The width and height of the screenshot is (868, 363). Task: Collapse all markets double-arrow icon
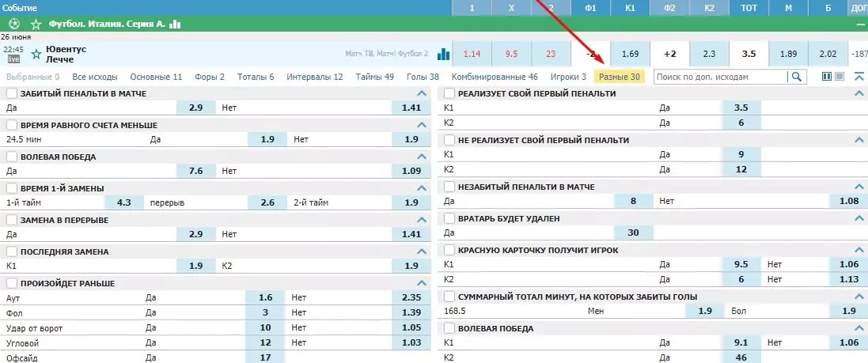click(x=859, y=77)
